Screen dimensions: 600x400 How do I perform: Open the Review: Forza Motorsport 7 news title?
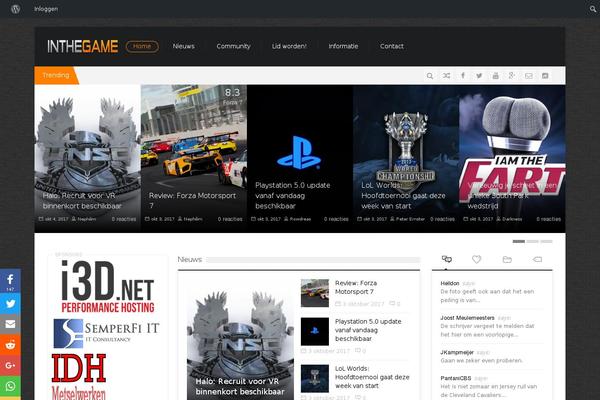coord(356,287)
